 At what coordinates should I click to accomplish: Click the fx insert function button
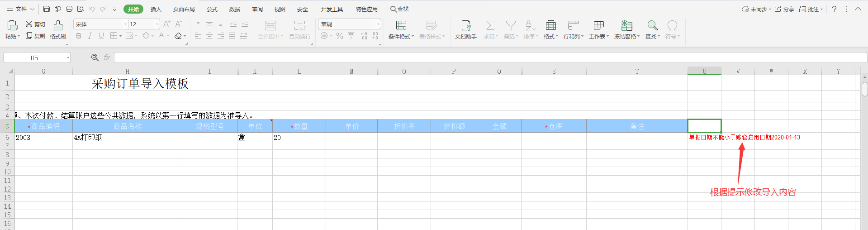[107, 57]
